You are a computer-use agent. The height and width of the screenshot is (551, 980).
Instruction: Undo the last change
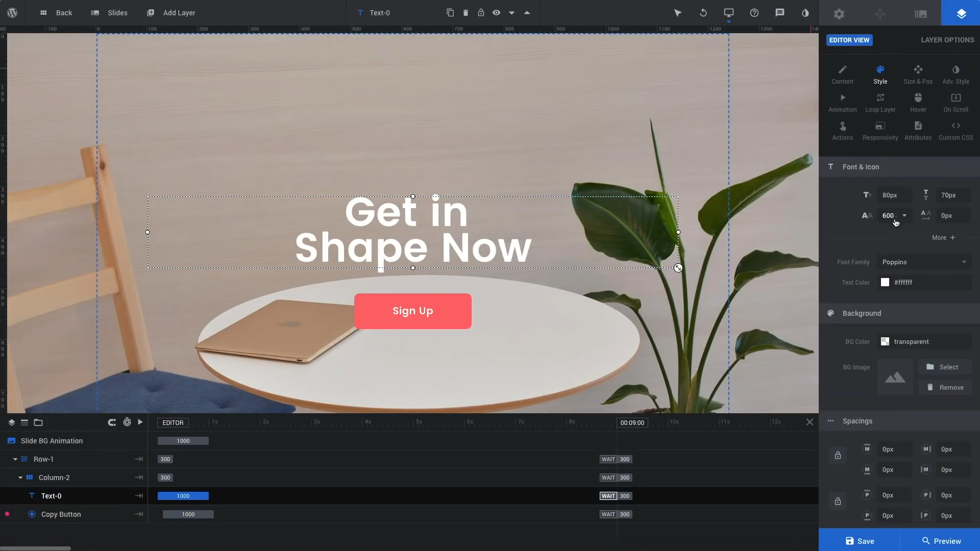pos(703,13)
